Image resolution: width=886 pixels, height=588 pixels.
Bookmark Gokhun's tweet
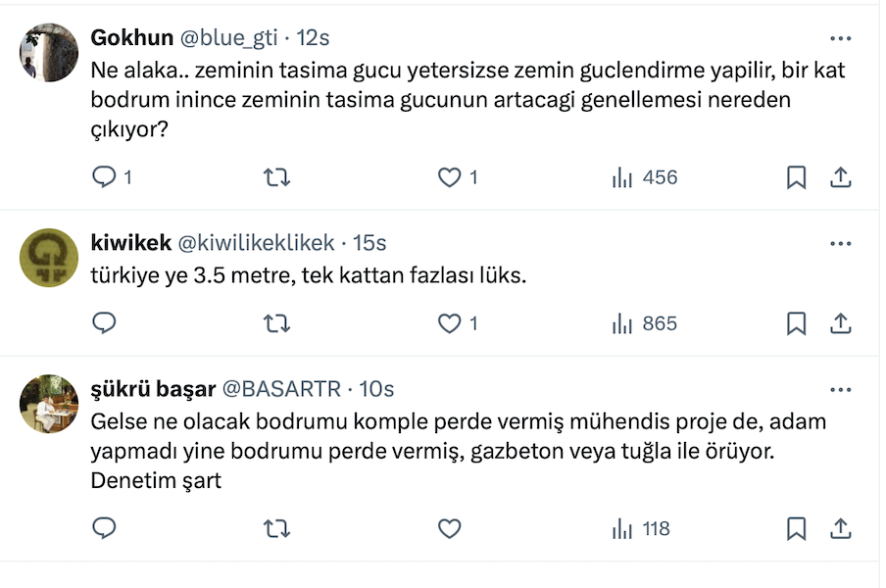[x=797, y=177]
